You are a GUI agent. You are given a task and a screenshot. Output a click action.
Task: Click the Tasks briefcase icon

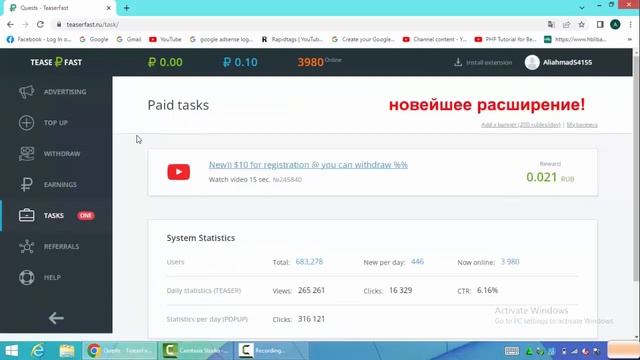pyautogui.click(x=27, y=216)
